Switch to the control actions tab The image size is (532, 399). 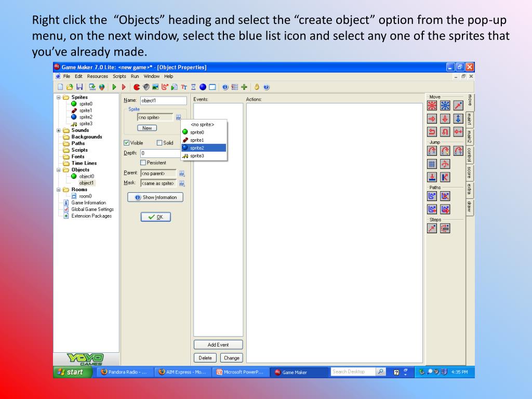point(470,155)
